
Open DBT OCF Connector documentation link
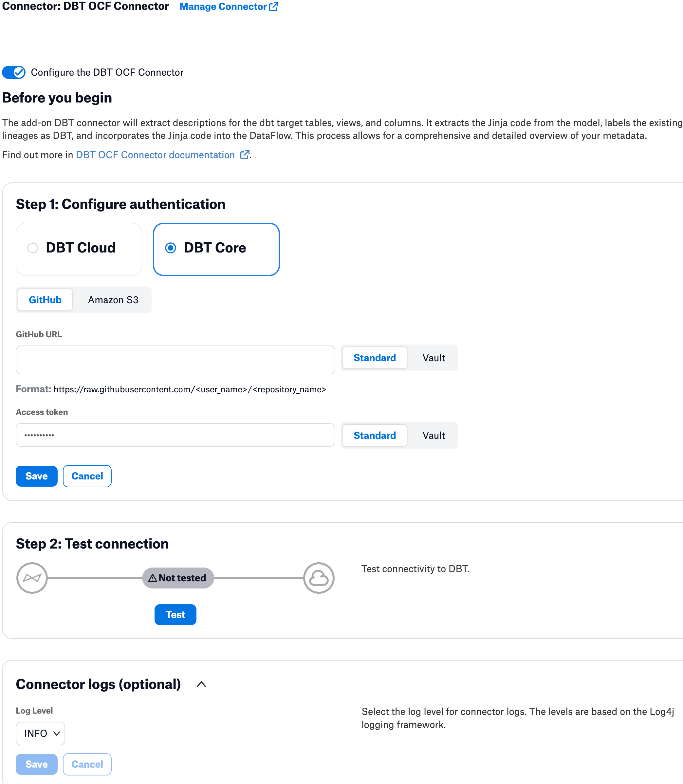[x=155, y=154]
